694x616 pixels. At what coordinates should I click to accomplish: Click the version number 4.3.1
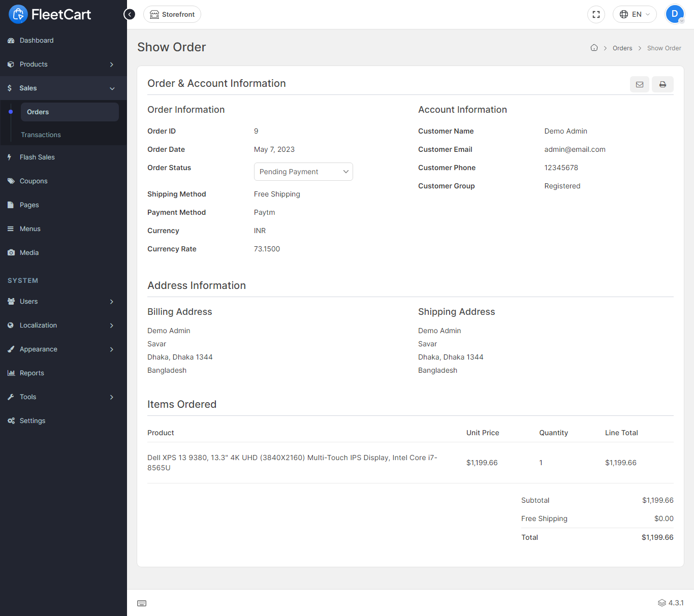(x=676, y=603)
